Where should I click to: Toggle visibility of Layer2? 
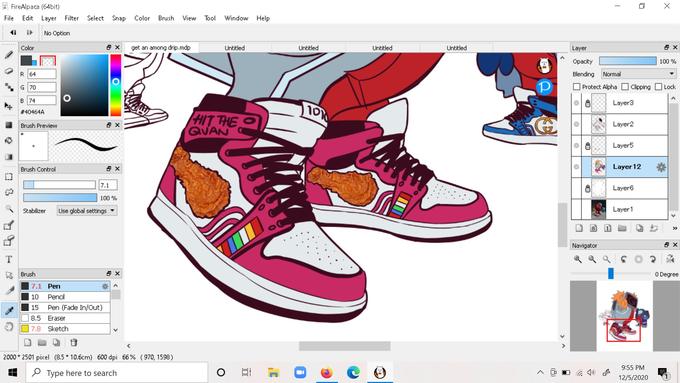(x=576, y=124)
